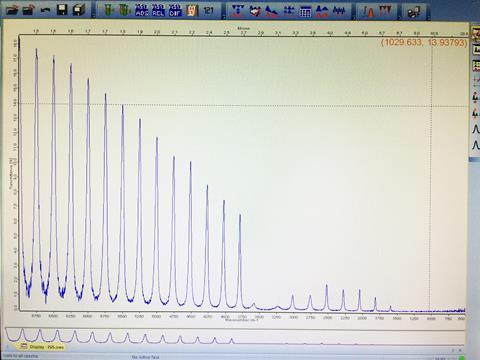480x360 pixels.
Task: Click the green status indicator in the status bar
Action: click(462, 358)
